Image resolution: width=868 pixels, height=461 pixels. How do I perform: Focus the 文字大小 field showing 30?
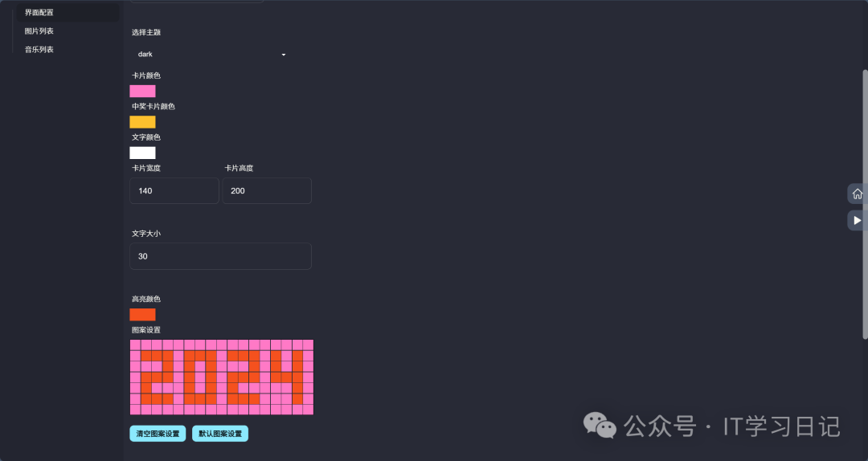pos(220,256)
